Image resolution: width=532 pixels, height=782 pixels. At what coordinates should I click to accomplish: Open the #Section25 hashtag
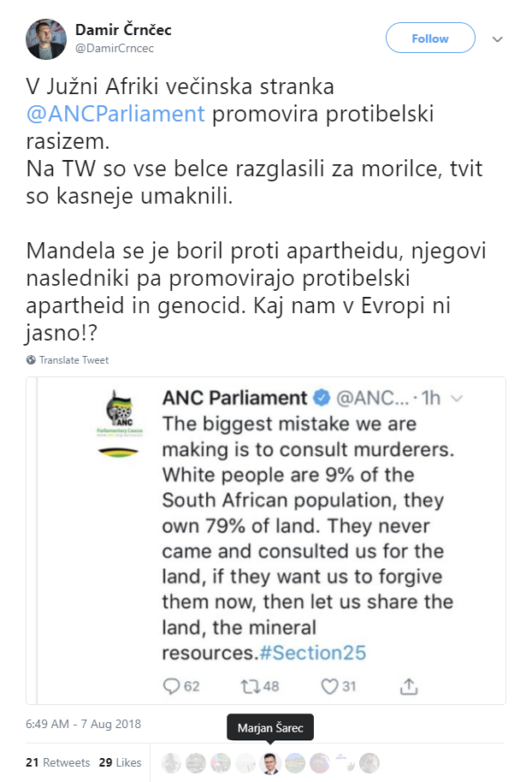(313, 653)
